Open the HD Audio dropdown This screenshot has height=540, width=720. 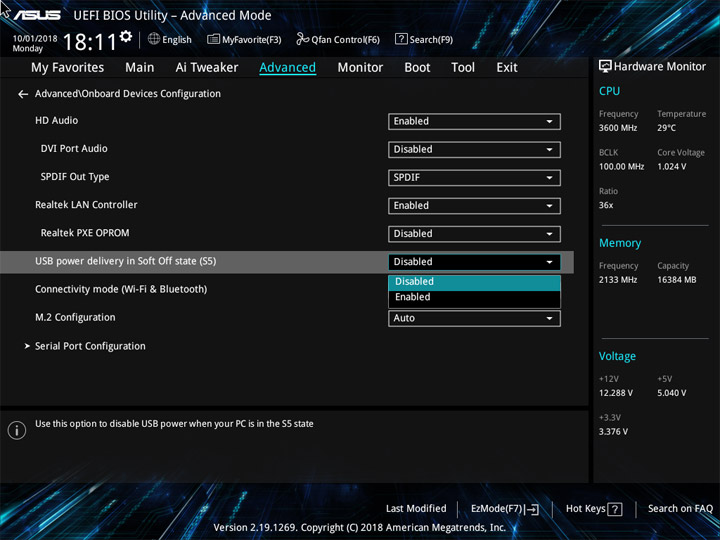point(474,121)
